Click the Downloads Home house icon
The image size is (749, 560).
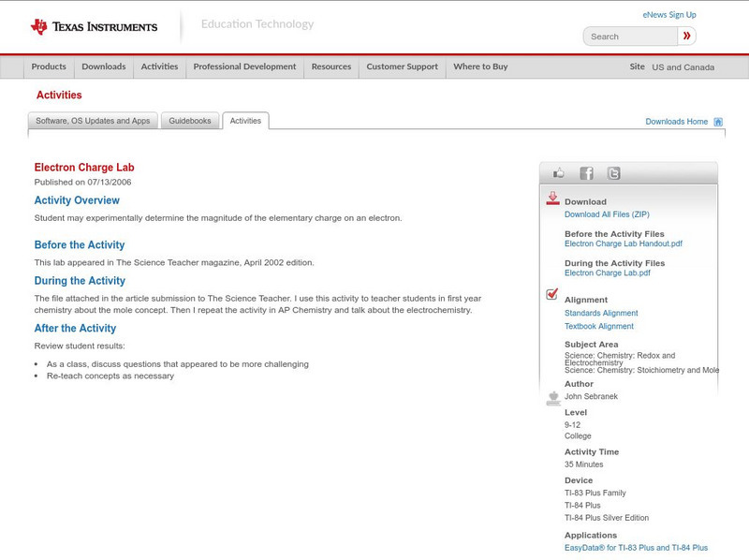click(718, 122)
